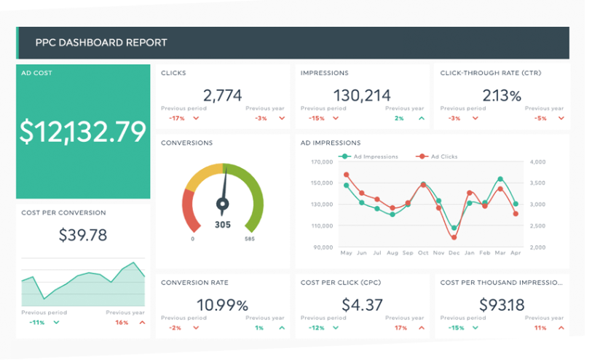
Task: Toggle the Ad Clicks legend series
Action: tap(439, 157)
